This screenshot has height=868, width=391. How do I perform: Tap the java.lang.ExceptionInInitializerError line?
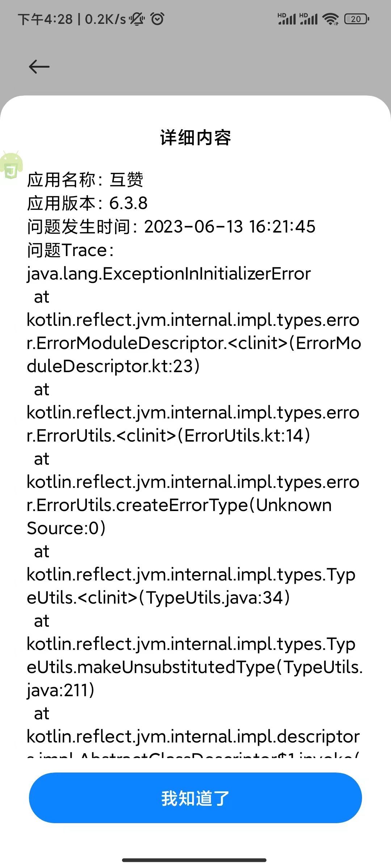point(169,274)
